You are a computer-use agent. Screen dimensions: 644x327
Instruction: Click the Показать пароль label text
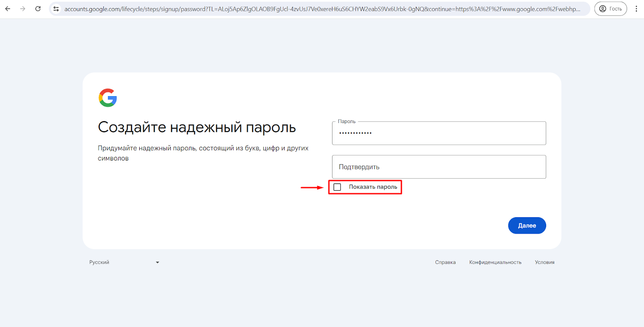[x=373, y=187]
